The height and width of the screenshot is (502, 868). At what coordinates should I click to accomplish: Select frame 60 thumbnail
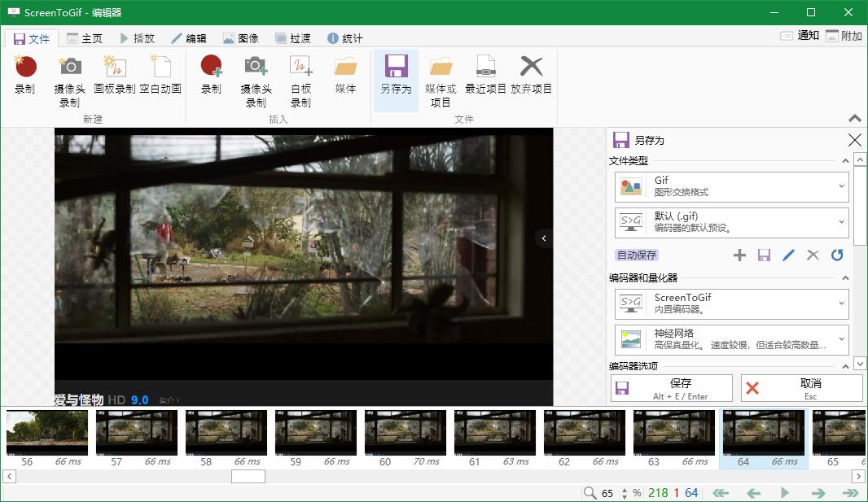(x=406, y=439)
